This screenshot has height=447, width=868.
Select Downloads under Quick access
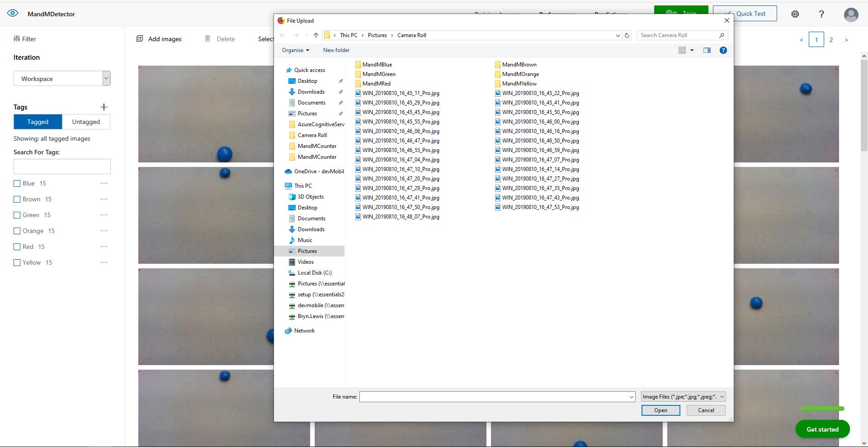(311, 92)
